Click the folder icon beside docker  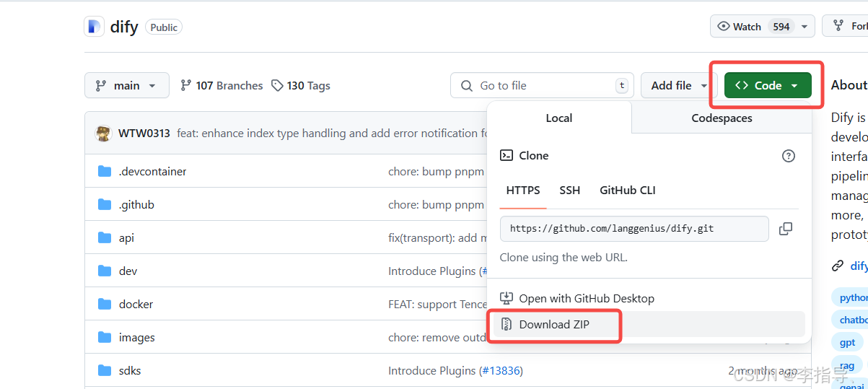point(105,304)
